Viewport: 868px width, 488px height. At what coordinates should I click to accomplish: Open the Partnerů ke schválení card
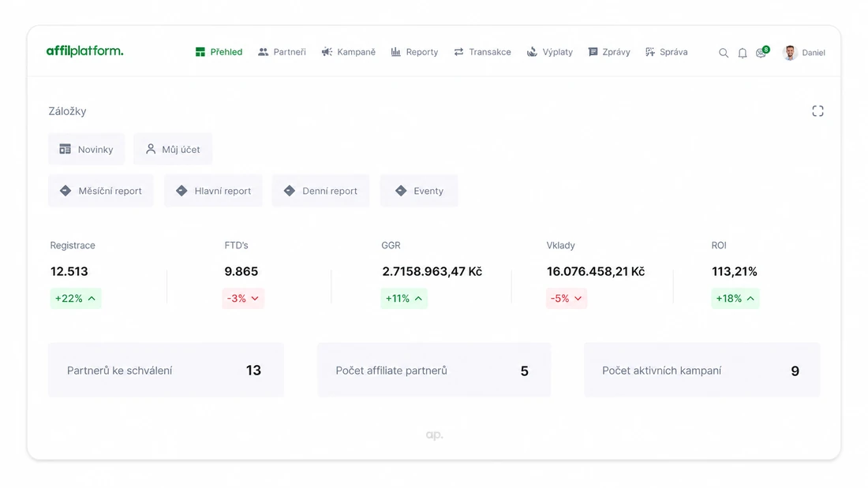(166, 371)
